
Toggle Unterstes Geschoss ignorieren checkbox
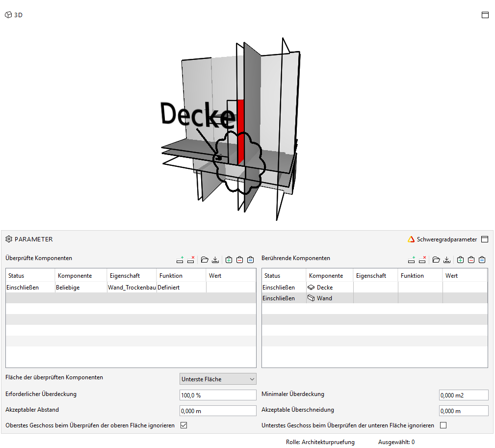[x=443, y=425]
